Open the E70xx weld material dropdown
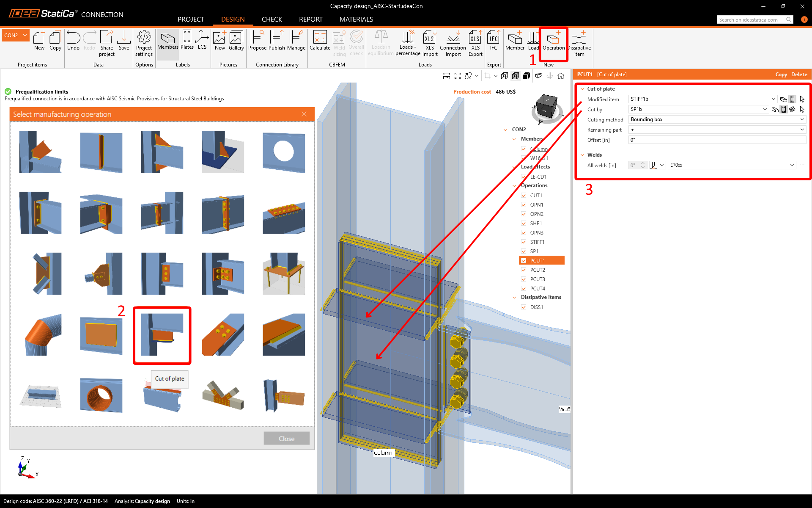812x508 pixels. click(x=792, y=165)
